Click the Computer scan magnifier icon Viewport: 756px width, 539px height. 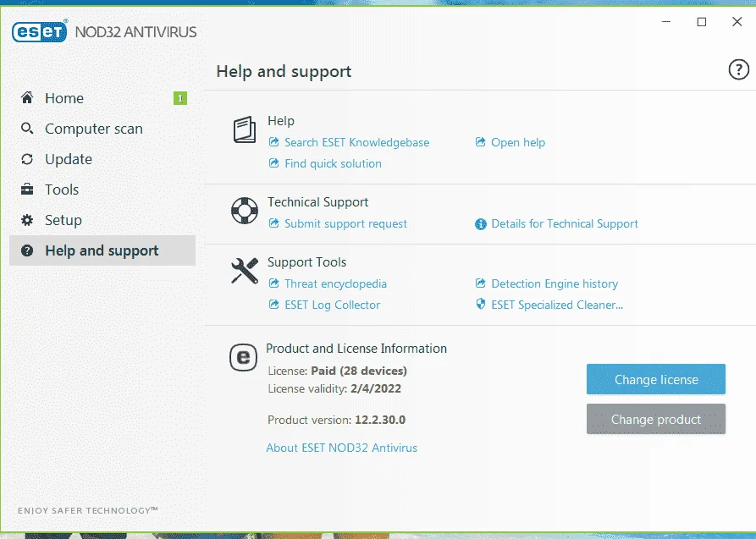(x=27, y=129)
